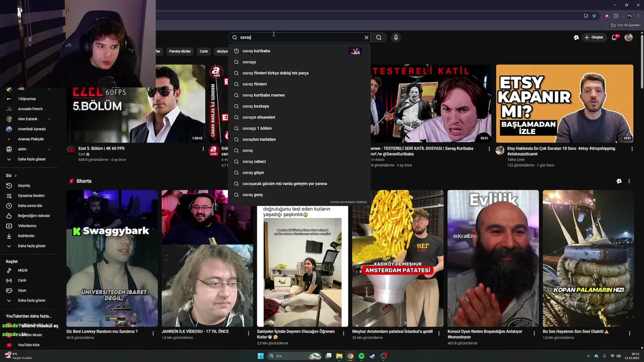Clear the search box with the X icon
644x362 pixels.
click(366, 37)
